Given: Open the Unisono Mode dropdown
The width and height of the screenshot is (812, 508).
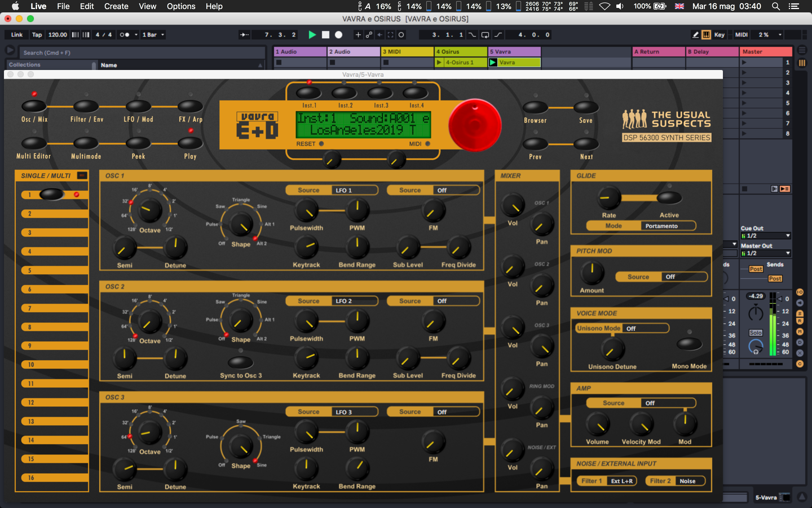Looking at the screenshot, I should pos(646,328).
